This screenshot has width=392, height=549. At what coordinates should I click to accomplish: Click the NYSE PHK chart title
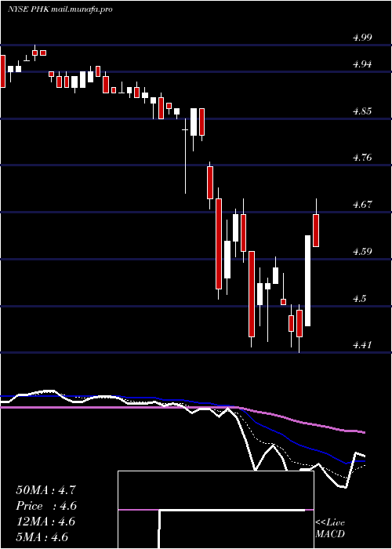(x=60, y=9)
